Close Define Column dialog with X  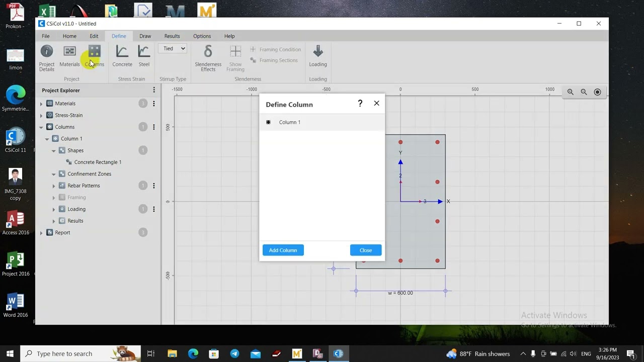376,103
